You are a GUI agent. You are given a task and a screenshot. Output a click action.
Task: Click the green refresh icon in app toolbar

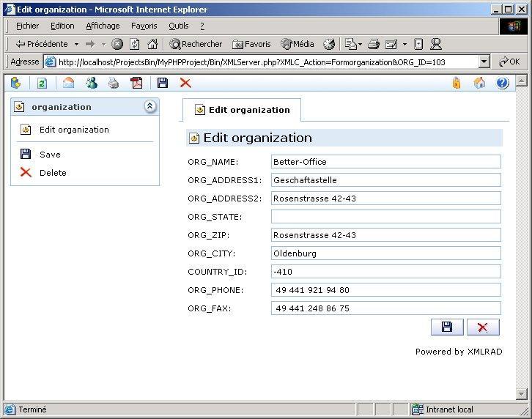pyautogui.click(x=42, y=84)
